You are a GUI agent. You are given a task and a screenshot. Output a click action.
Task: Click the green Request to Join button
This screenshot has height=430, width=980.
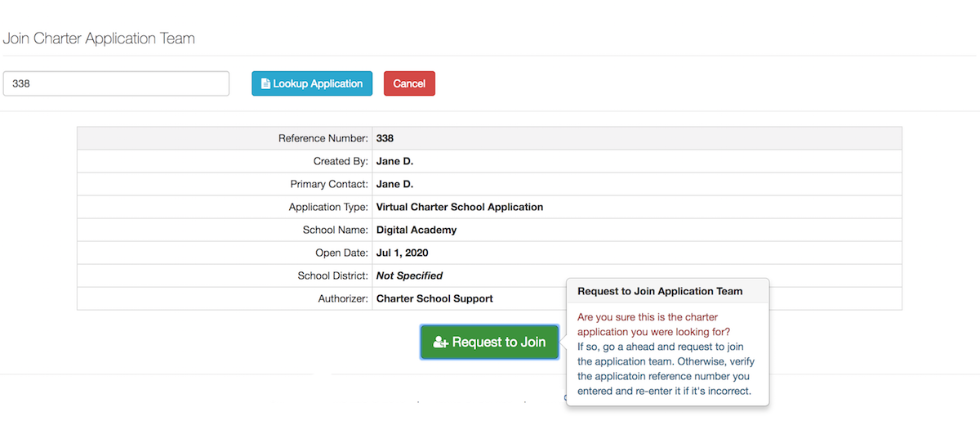click(x=489, y=343)
